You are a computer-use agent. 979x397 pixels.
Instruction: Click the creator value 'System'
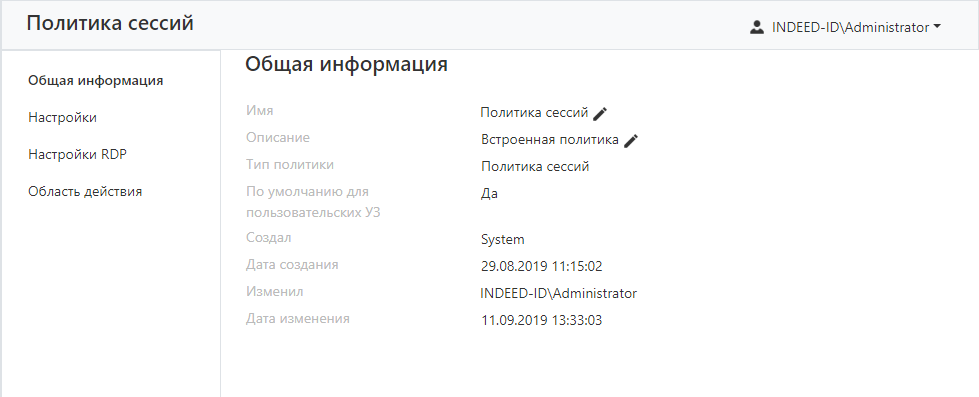tap(503, 240)
